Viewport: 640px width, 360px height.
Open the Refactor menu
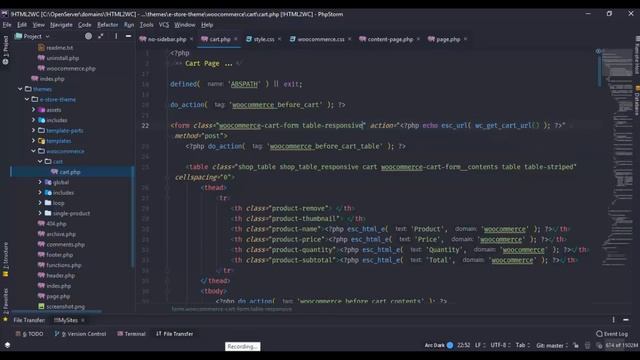tap(108, 25)
